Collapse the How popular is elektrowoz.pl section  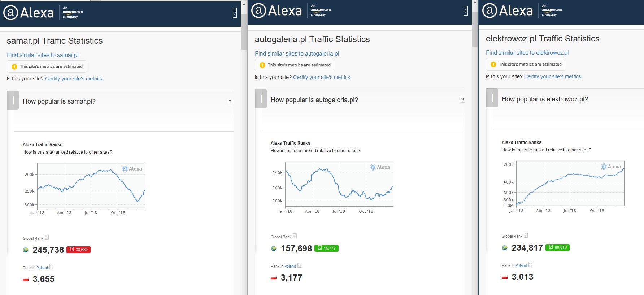(492, 98)
